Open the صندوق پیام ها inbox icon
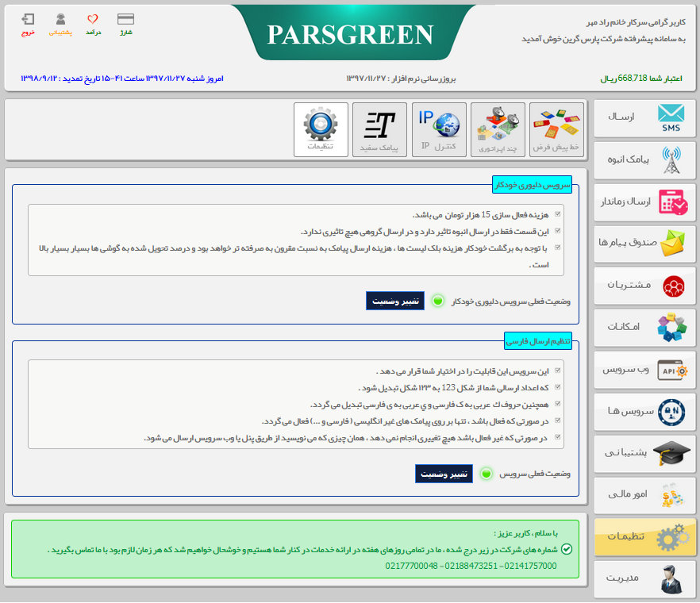700x603 pixels. [x=644, y=244]
